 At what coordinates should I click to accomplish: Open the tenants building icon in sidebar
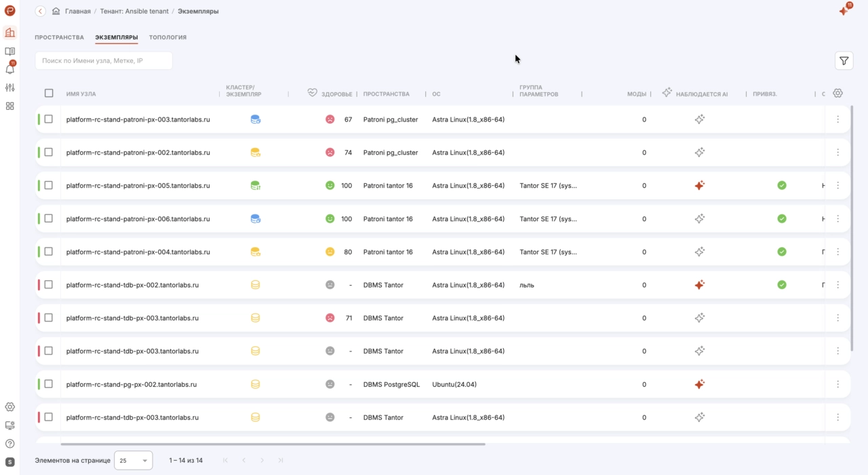[x=9, y=33]
